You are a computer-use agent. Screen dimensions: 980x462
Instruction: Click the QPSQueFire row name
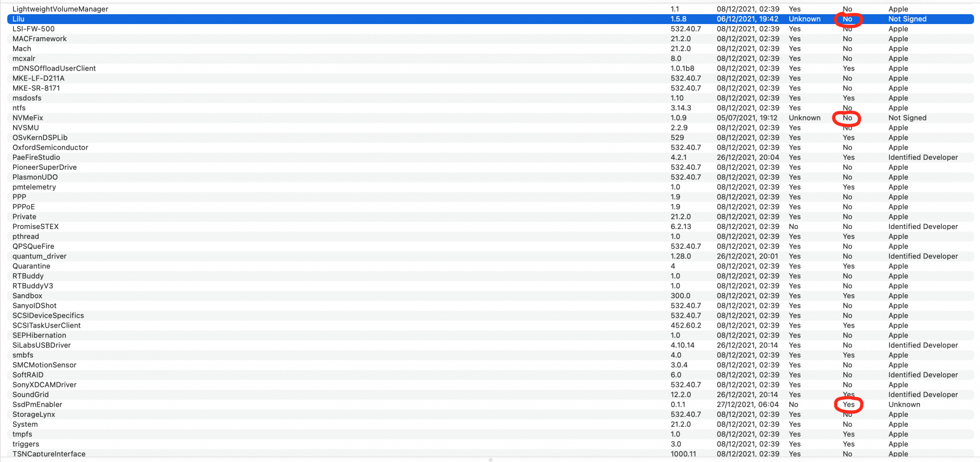pos(33,246)
